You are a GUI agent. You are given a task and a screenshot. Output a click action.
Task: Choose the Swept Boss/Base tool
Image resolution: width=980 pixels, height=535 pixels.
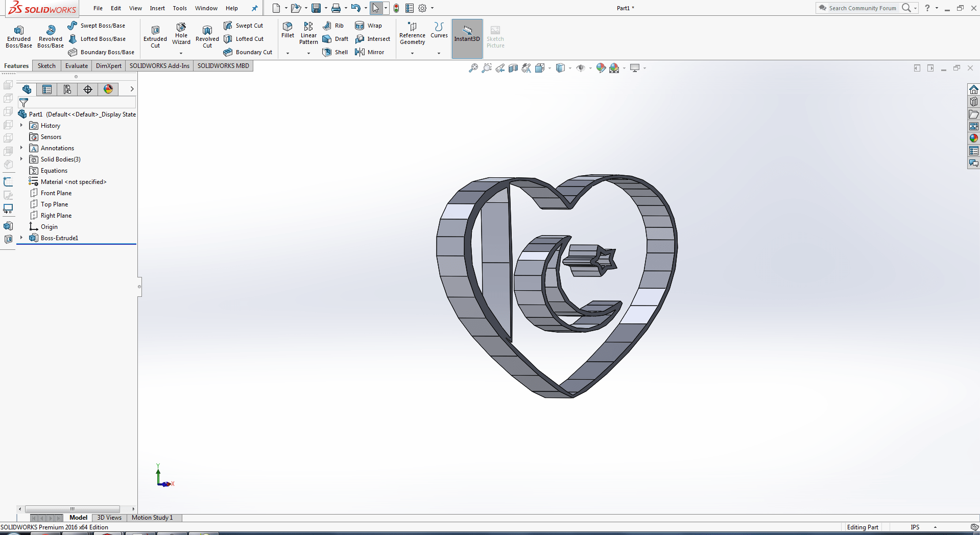coord(96,26)
